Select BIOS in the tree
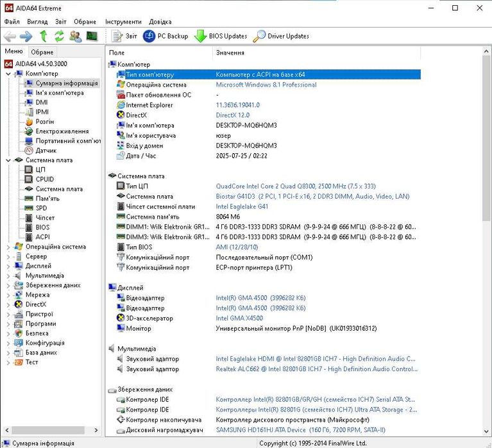 [37, 228]
